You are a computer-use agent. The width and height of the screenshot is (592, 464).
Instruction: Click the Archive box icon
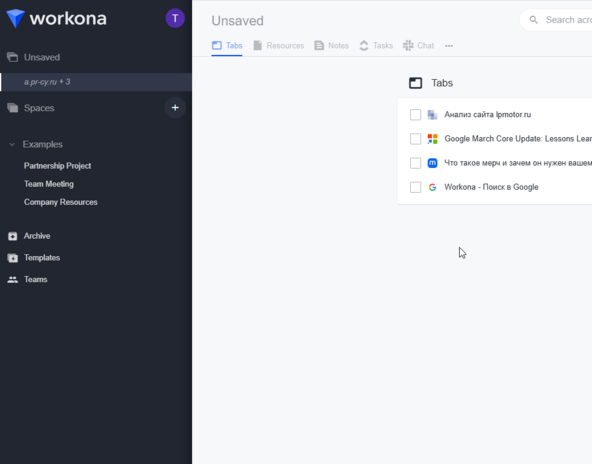click(12, 236)
